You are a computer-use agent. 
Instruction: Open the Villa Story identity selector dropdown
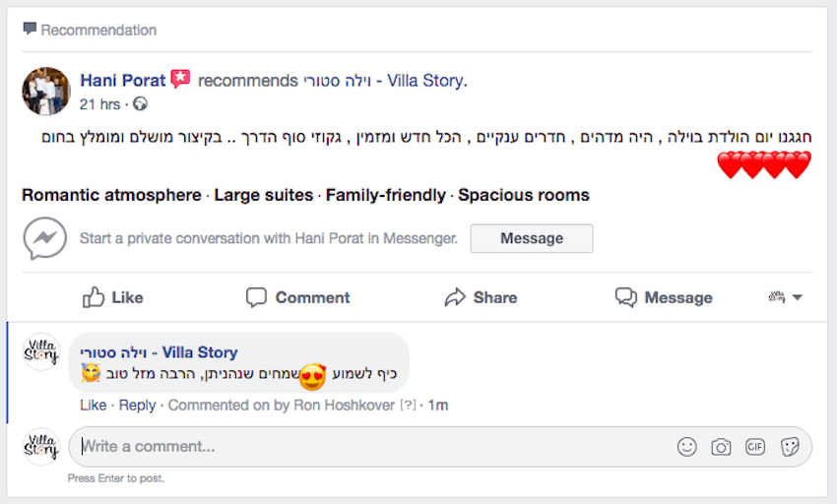pyautogui.click(x=786, y=297)
